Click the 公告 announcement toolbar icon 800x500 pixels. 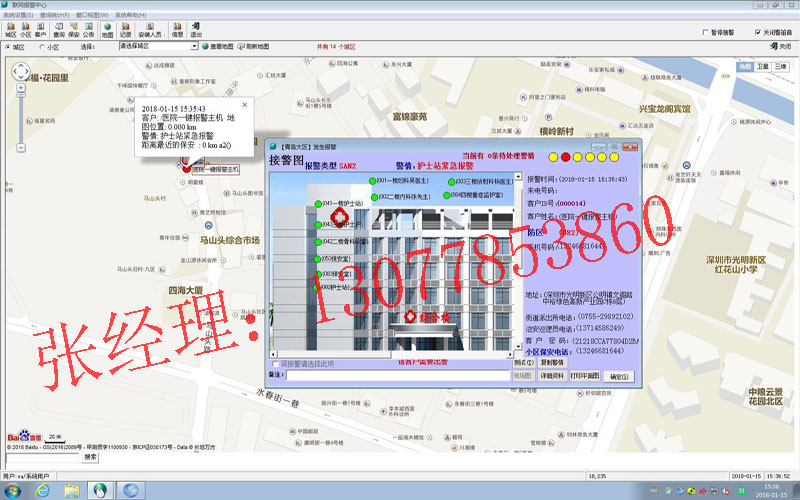point(89,30)
